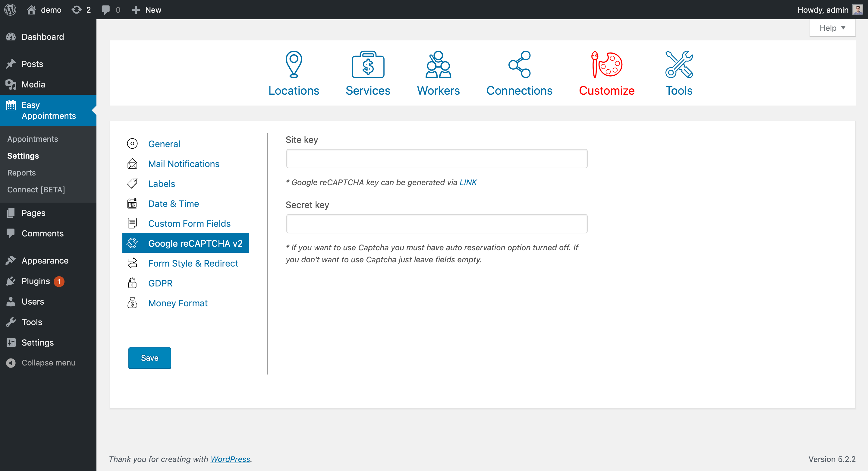Image resolution: width=868 pixels, height=471 pixels.
Task: Open the GDPR settings section
Action: click(161, 283)
